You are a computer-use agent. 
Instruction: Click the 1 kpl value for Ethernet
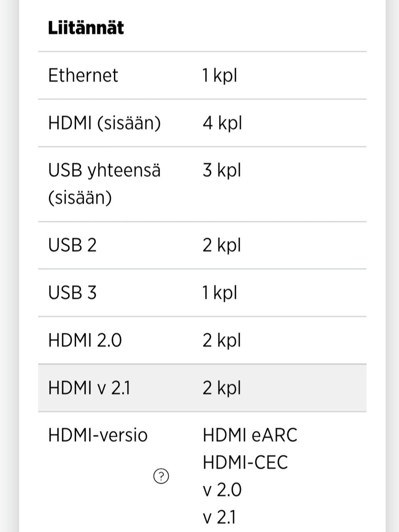pos(219,76)
